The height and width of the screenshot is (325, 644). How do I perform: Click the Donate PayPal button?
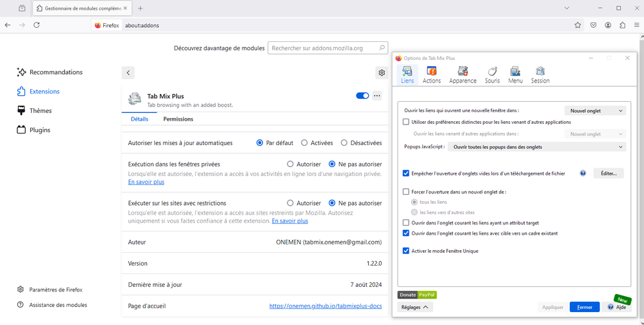(x=417, y=295)
